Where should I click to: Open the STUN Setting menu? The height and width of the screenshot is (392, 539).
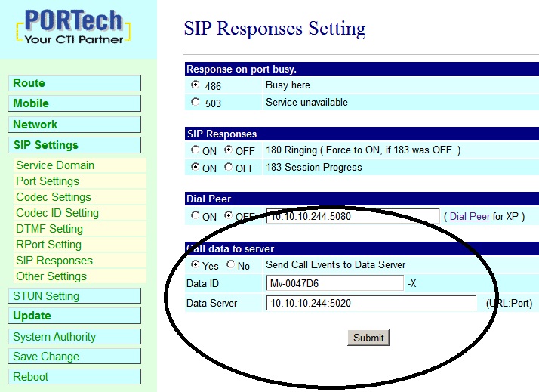click(75, 296)
